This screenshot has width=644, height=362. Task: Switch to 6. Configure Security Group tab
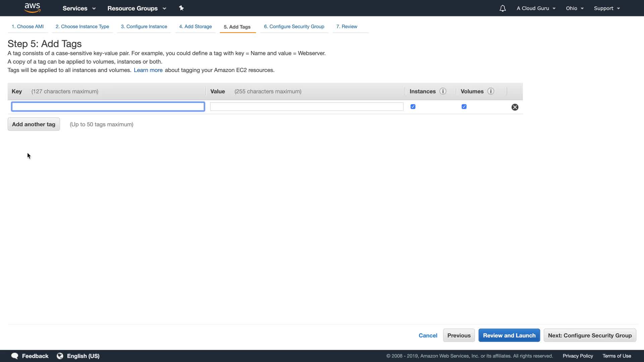click(294, 26)
